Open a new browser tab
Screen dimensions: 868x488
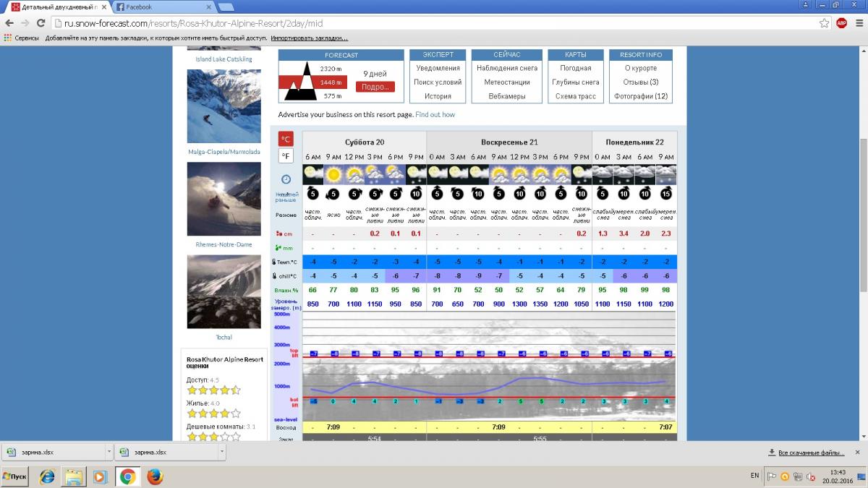point(225,7)
